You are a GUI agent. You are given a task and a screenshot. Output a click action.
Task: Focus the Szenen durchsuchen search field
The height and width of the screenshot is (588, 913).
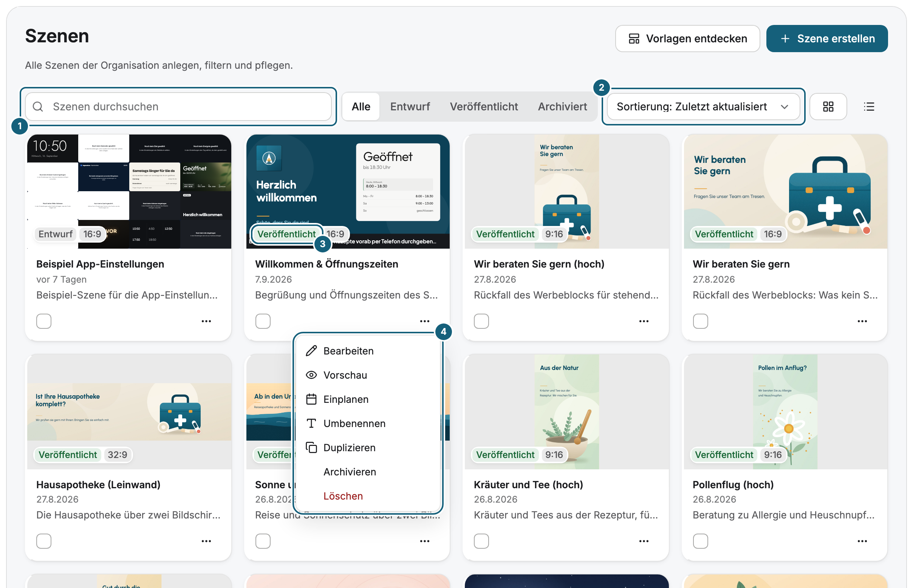tap(178, 107)
